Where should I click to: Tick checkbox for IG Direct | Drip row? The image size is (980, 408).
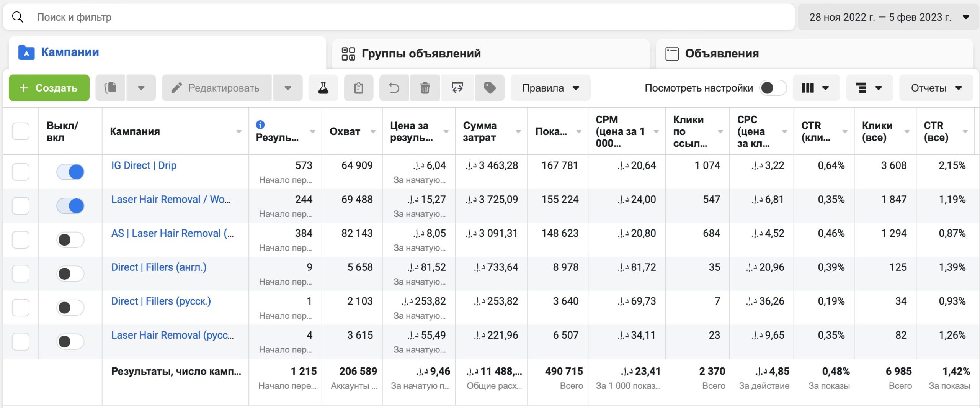(x=21, y=172)
